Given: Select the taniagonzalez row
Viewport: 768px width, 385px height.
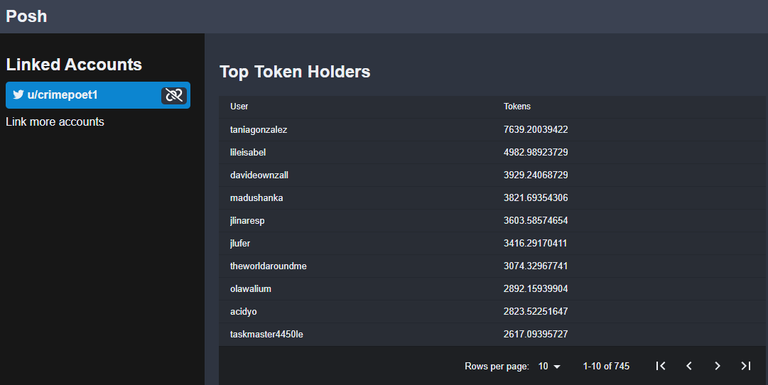Looking at the screenshot, I should tap(492, 130).
